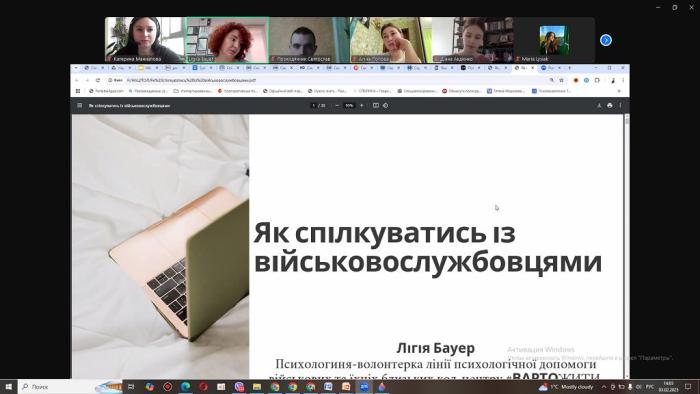Open the Viber icon on taskbar

(x=239, y=387)
